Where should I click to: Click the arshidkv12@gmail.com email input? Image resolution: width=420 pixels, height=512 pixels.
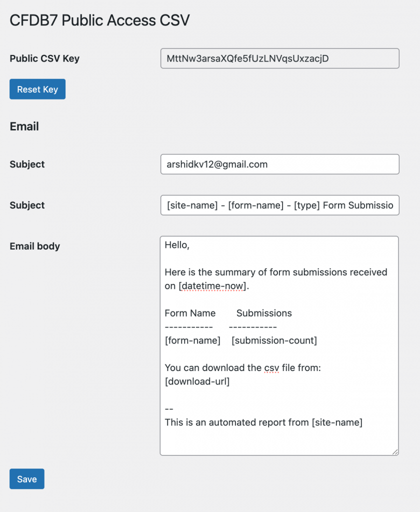(x=279, y=164)
